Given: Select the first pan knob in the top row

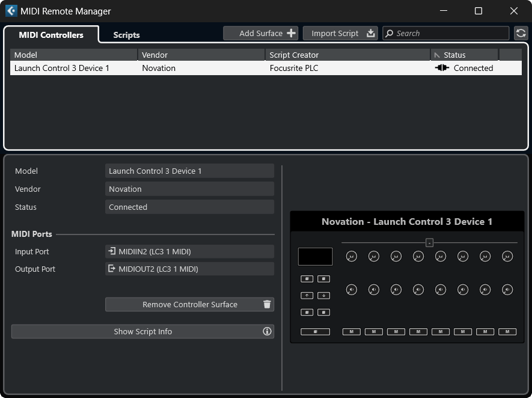Looking at the screenshot, I should [352, 256].
